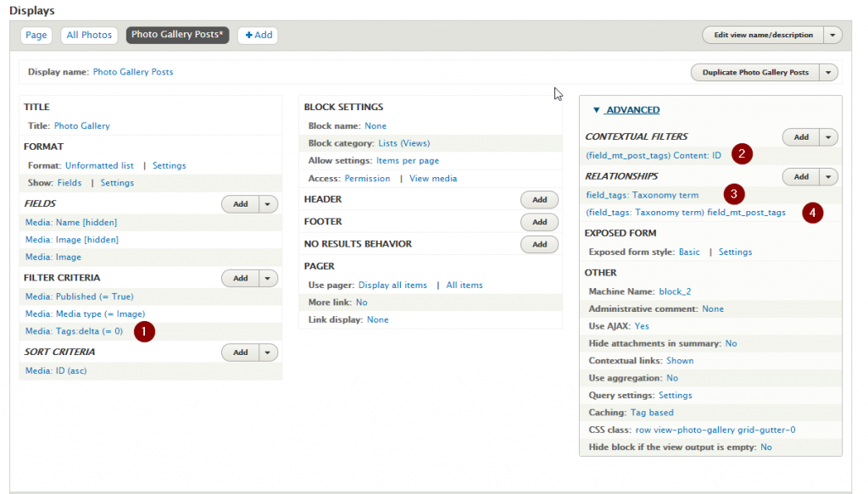This screenshot has height=494, width=868.
Task: Click Add button for Header section
Action: coord(539,200)
